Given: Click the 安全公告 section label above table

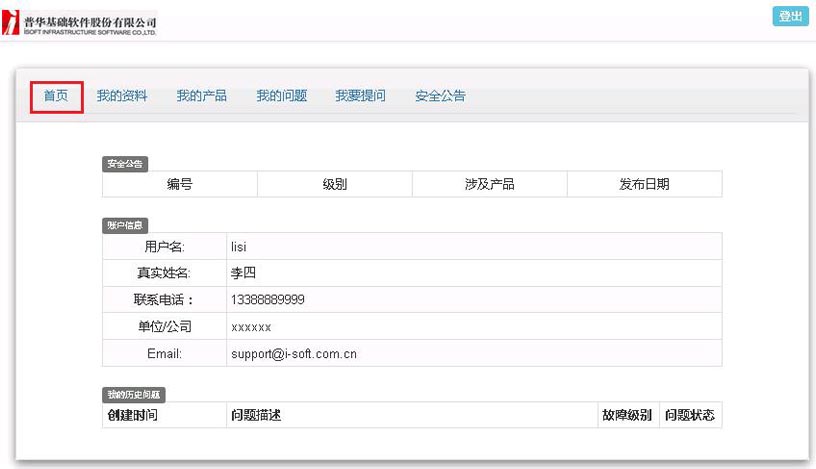Looking at the screenshot, I should 125,164.
